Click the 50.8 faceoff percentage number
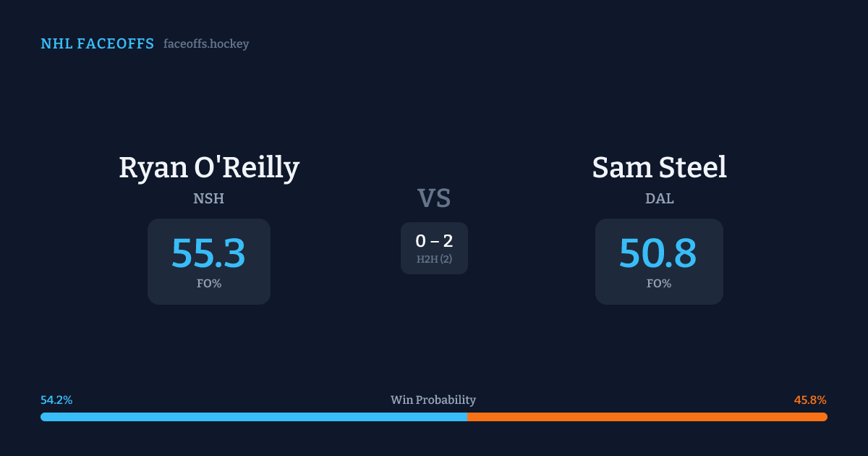868x456 pixels. [658, 253]
